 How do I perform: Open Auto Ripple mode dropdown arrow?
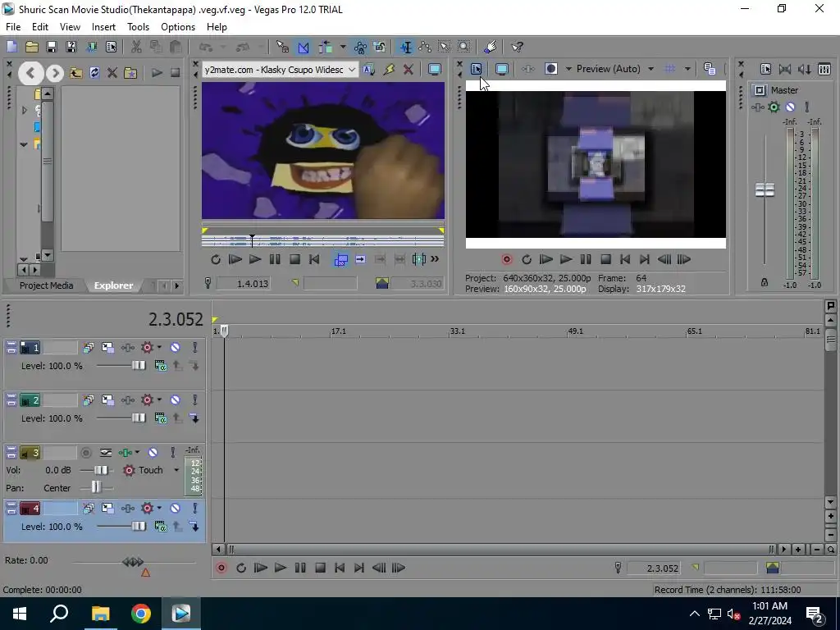pos(342,47)
